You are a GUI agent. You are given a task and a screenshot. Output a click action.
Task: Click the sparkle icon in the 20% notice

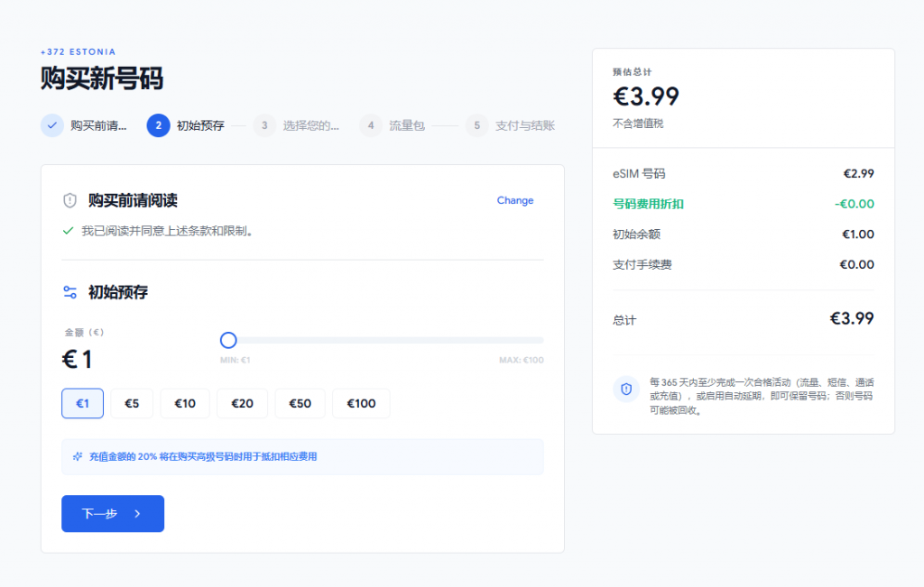[78, 456]
